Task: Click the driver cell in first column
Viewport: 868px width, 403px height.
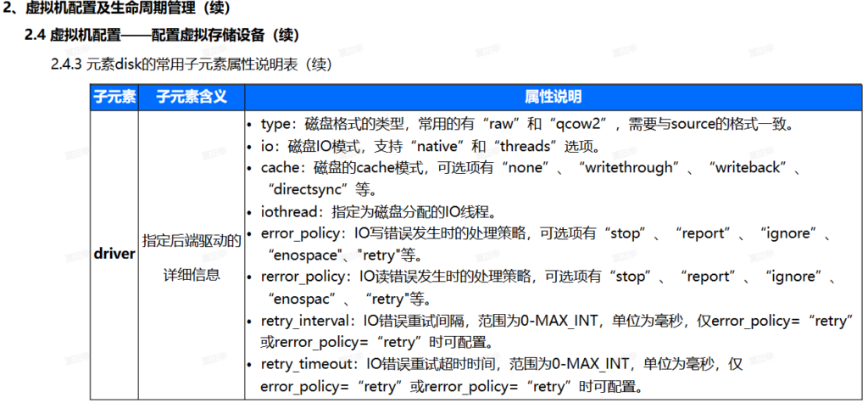Action: 114,254
